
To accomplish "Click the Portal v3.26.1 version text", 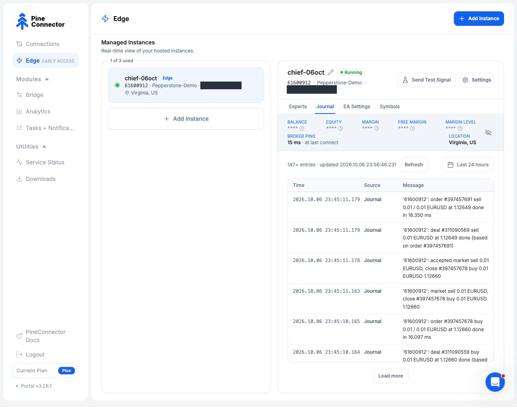I will (36, 386).
